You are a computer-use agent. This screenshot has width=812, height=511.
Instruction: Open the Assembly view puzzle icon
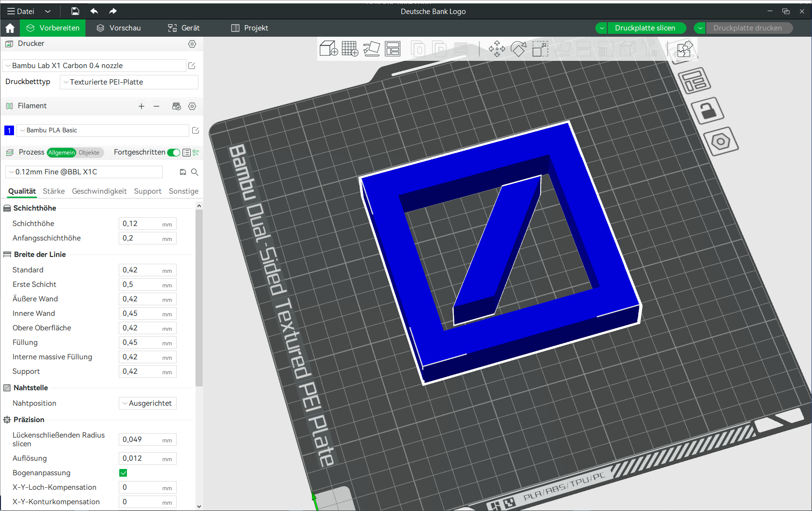tap(684, 50)
